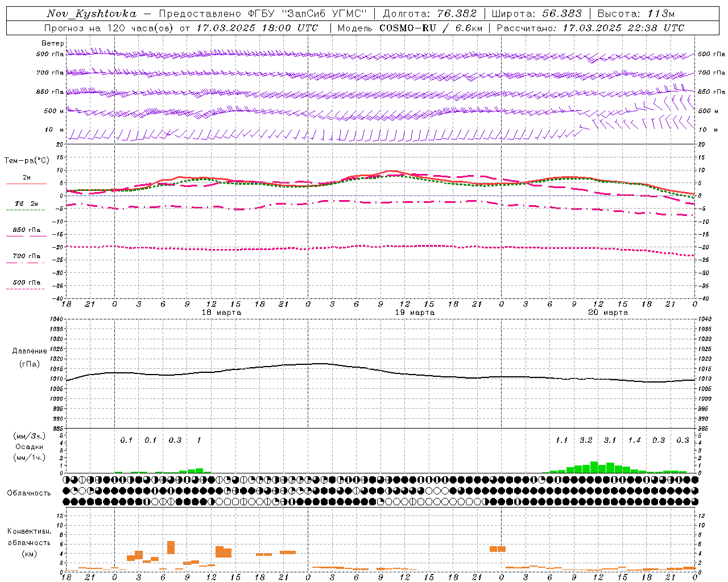
Task: Click the '20 марта' date label
Action: (x=608, y=313)
